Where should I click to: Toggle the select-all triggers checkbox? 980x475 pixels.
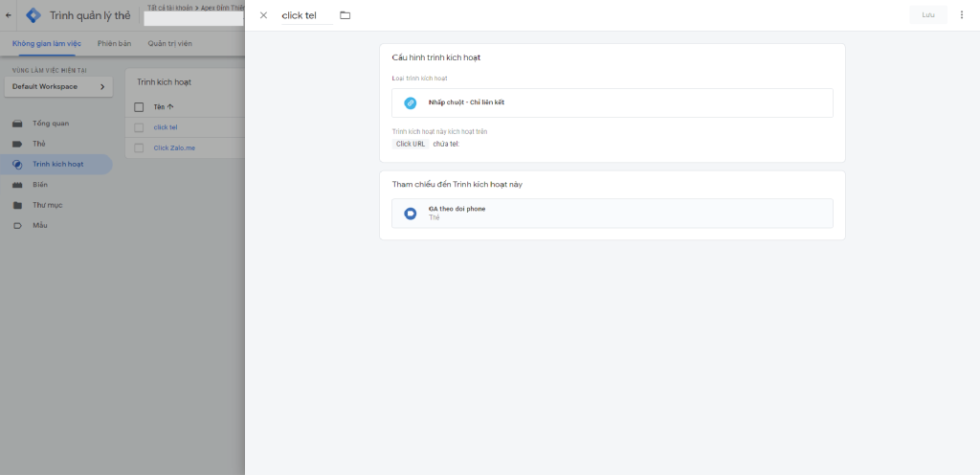click(x=139, y=107)
